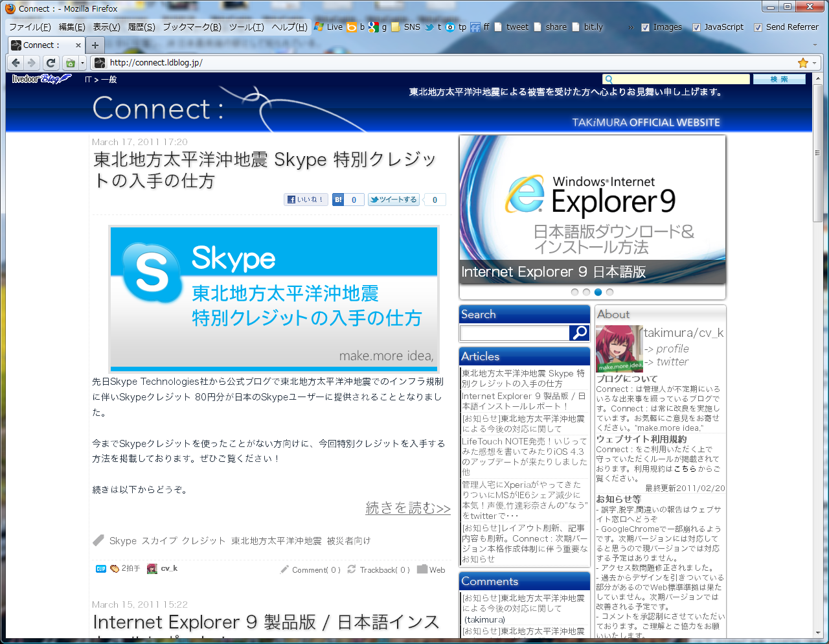Open the home icon in the navigation bar
The height and width of the screenshot is (644, 829).
coord(70,63)
